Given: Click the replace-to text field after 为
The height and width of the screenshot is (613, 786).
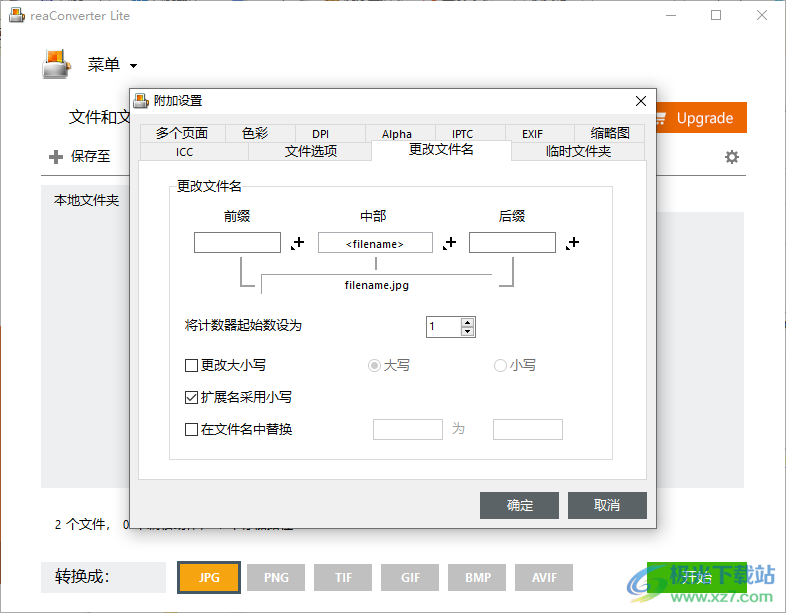Looking at the screenshot, I should [x=528, y=430].
